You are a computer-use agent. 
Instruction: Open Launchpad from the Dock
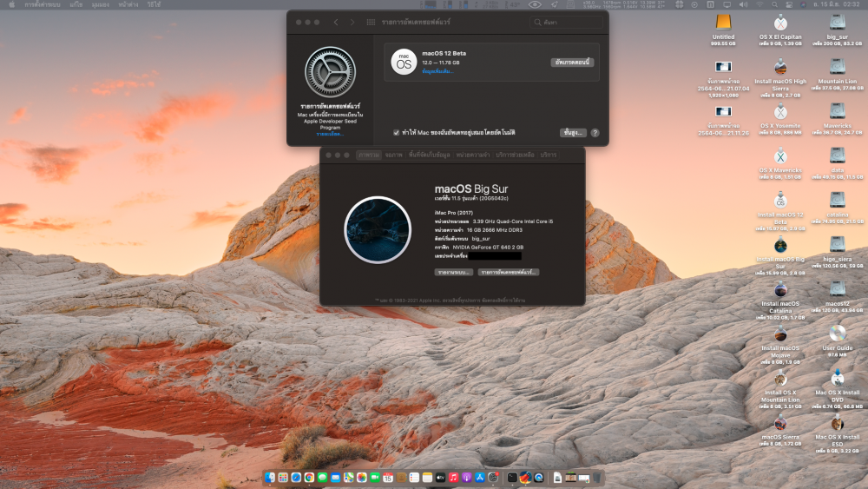pyautogui.click(x=283, y=478)
